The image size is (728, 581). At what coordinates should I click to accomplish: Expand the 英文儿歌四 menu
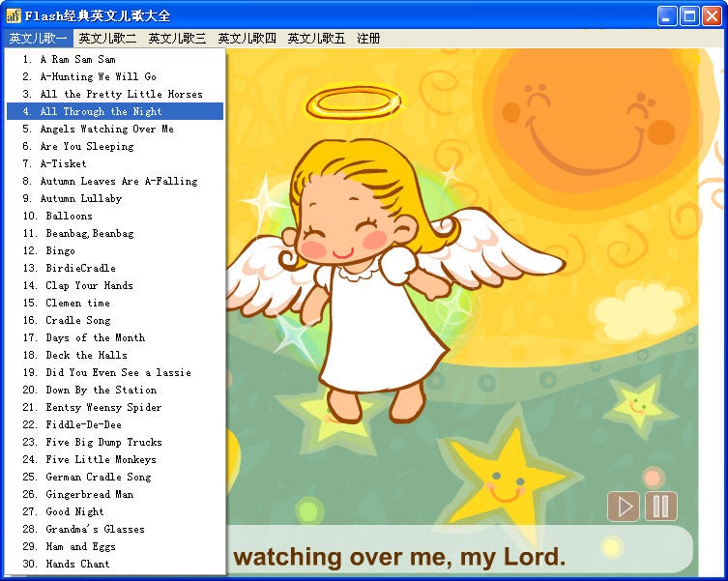247,39
